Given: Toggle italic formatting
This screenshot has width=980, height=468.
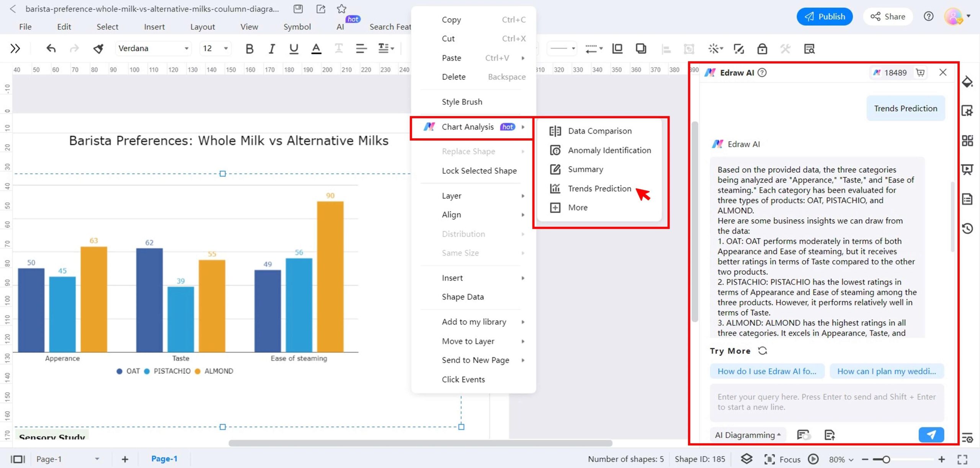Looking at the screenshot, I should click(x=271, y=48).
